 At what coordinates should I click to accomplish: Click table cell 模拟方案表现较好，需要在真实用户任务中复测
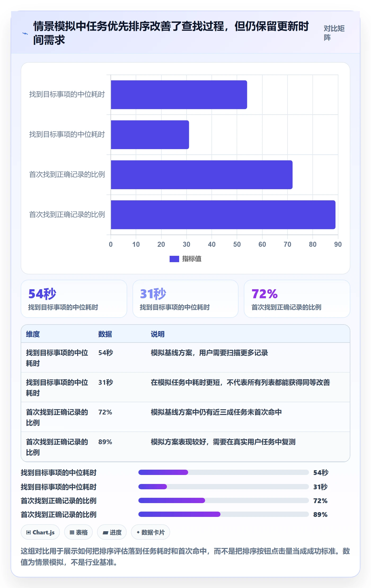pyautogui.click(x=223, y=442)
